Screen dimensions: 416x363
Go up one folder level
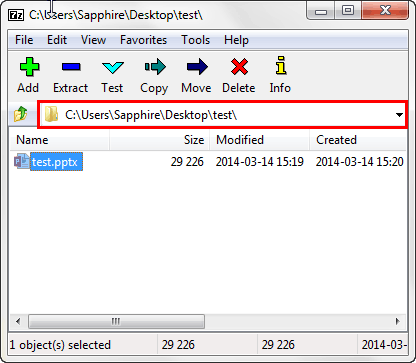(21, 114)
